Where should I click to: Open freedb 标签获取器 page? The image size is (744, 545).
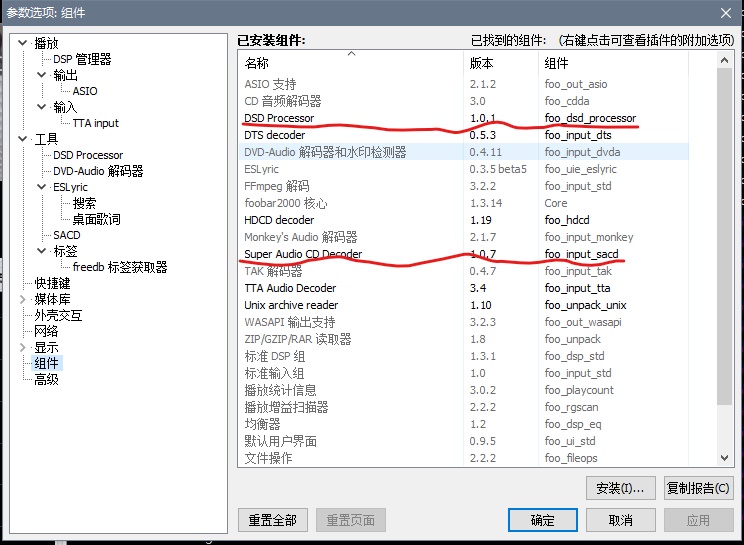pos(120,267)
